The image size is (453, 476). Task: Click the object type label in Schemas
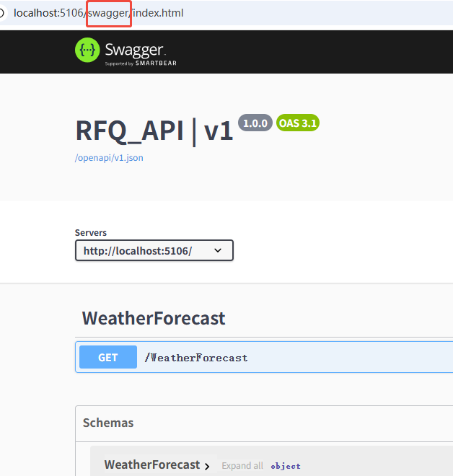click(286, 466)
